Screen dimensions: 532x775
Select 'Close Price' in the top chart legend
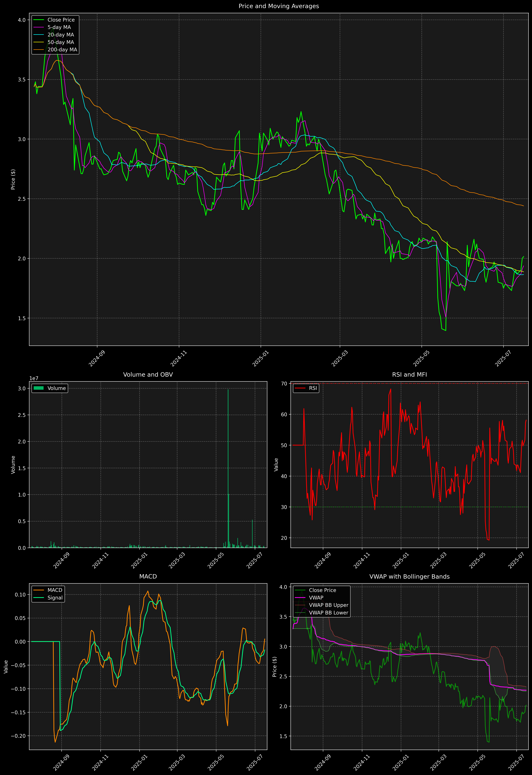[x=61, y=20]
